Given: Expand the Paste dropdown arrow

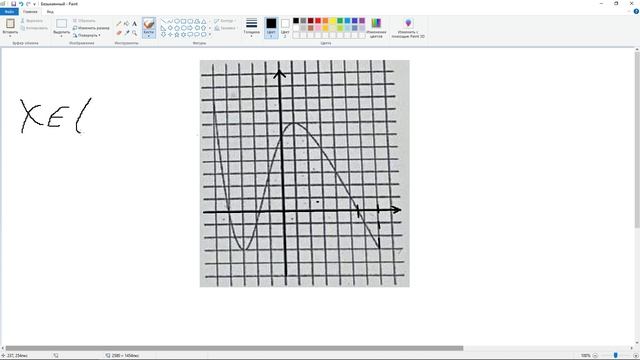Looking at the screenshot, I should coord(10,36).
